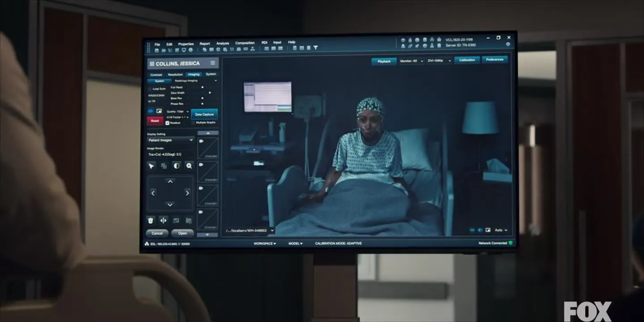Expand the Auto dropdown in viewer
Screen dimensions: 644x322
pyautogui.click(x=501, y=230)
